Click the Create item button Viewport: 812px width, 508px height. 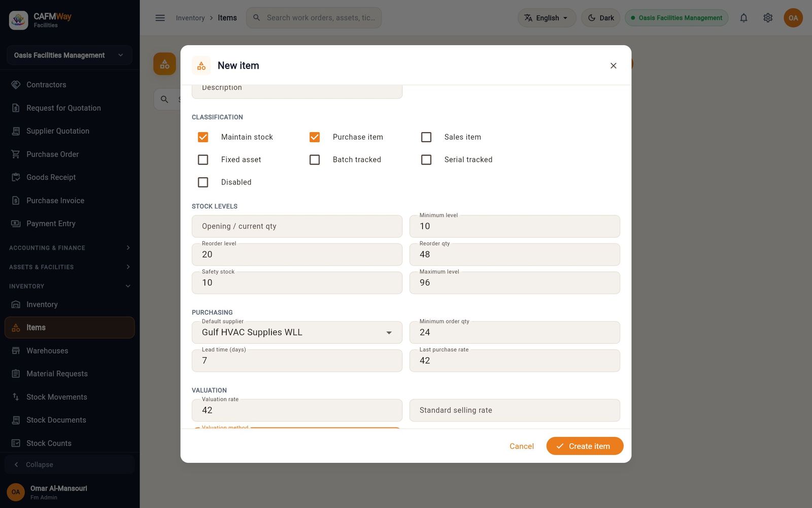pyautogui.click(x=585, y=446)
